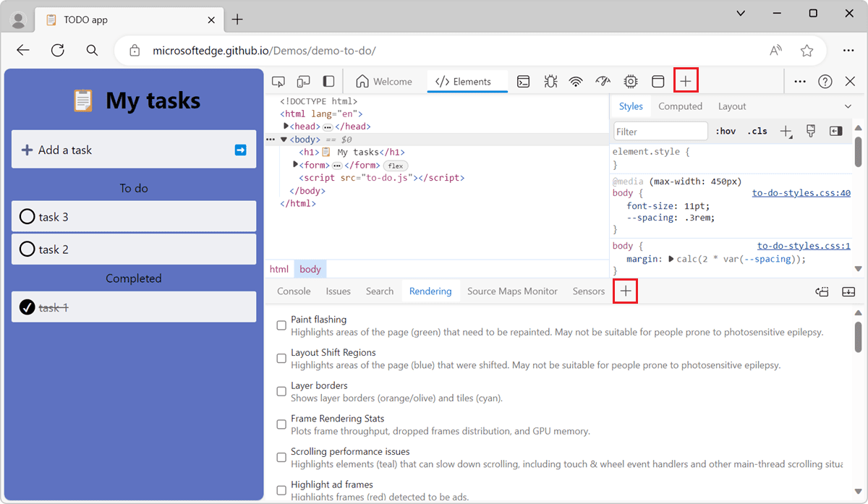Open the Network wifi icon tool
This screenshot has height=504, width=868.
576,82
